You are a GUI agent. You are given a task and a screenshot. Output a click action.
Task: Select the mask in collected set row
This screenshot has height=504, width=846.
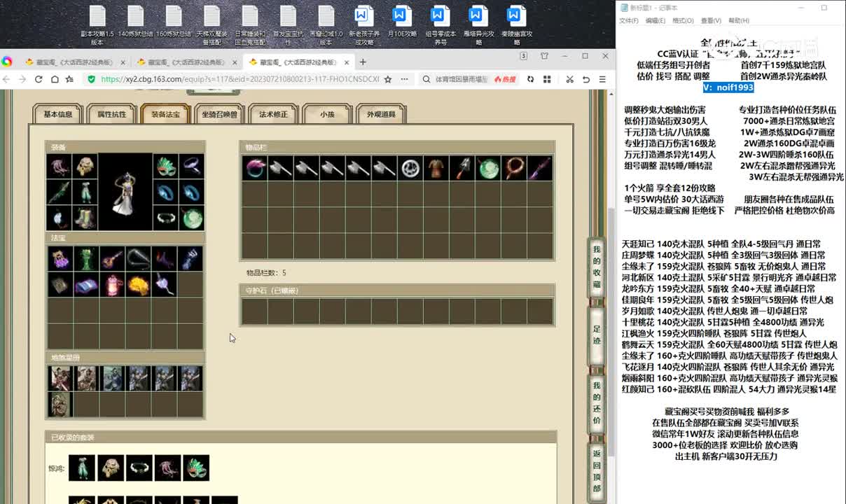[196, 468]
